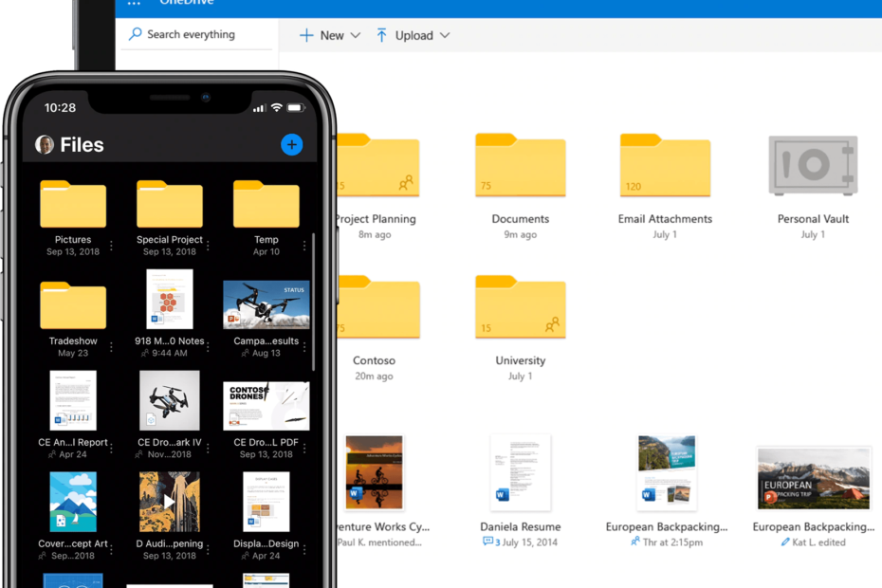
Task: Open the Cover...cept Art image thumbnail
Action: (x=73, y=502)
